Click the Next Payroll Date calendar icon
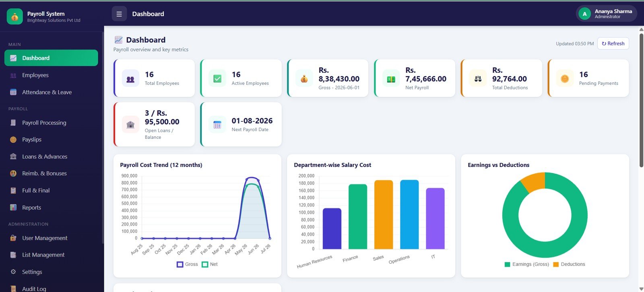The image size is (644, 292). point(217,125)
